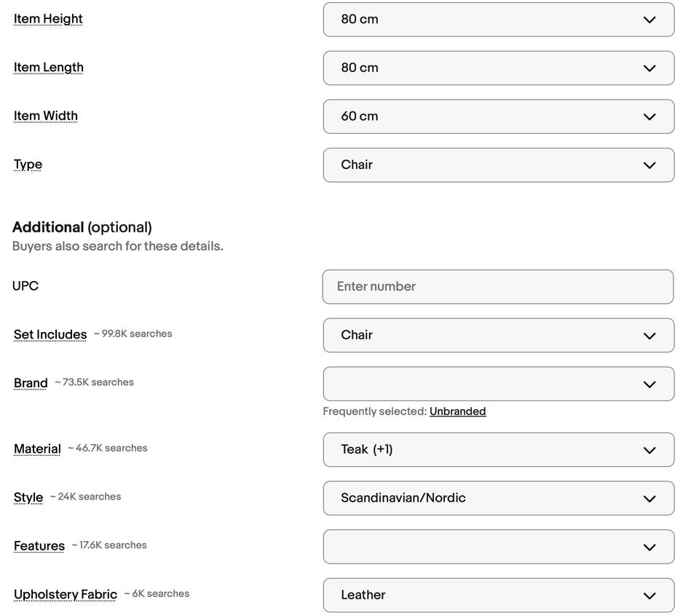Select the Unbranded suggestion link
699x616 pixels.
(x=457, y=411)
